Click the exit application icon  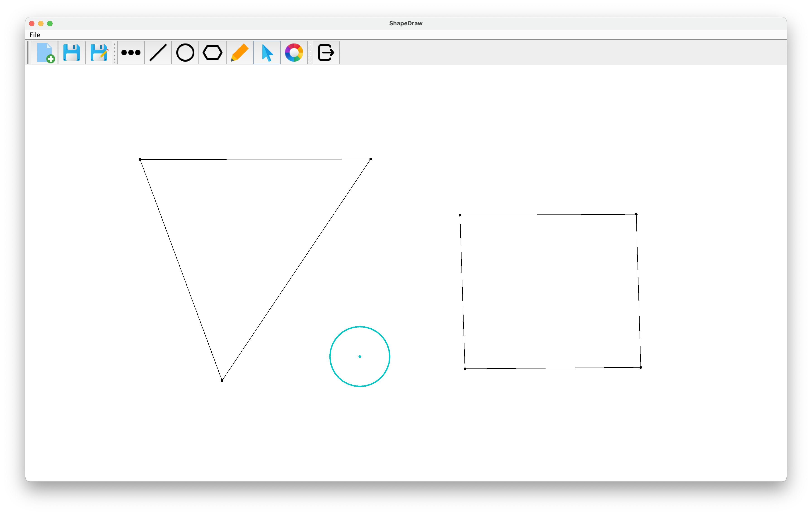click(326, 53)
